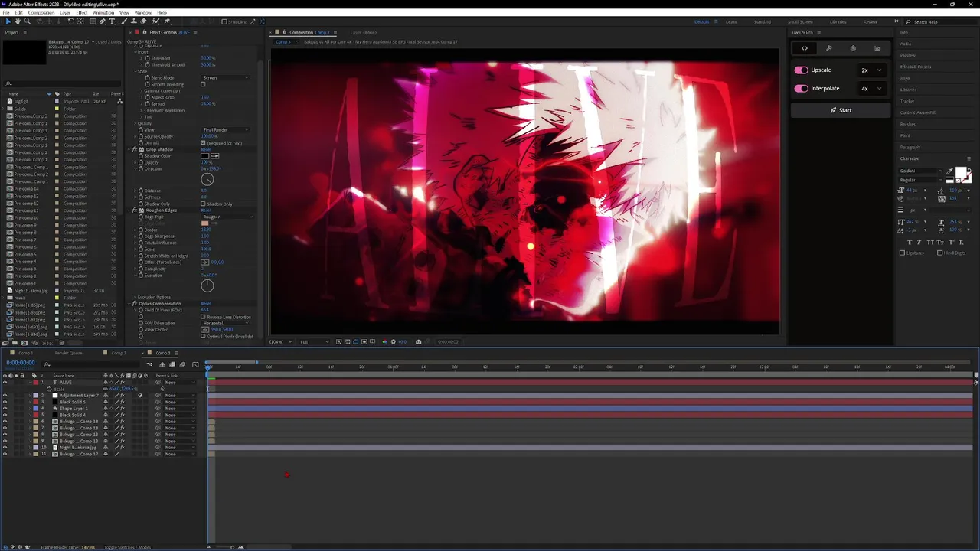Open the Animation menu

coord(103,13)
